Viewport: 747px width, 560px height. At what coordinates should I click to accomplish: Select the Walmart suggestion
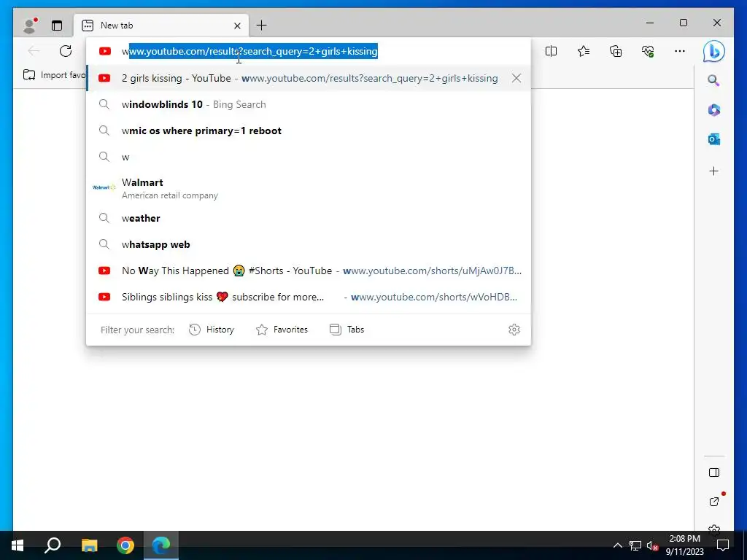[x=309, y=187]
